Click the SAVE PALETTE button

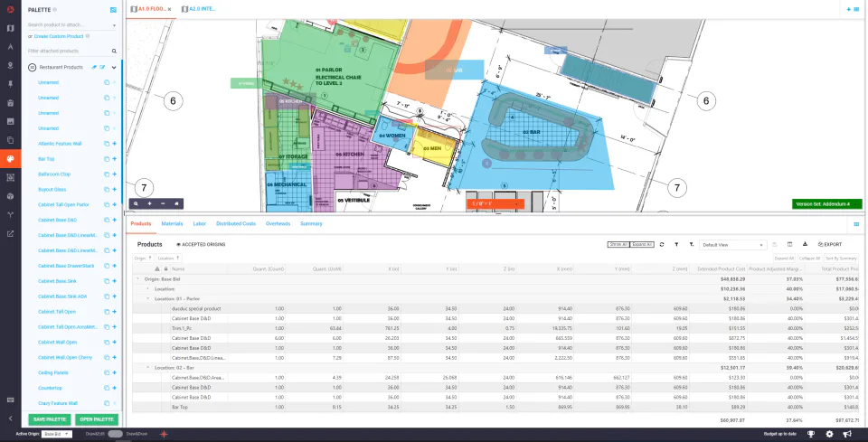[50, 419]
